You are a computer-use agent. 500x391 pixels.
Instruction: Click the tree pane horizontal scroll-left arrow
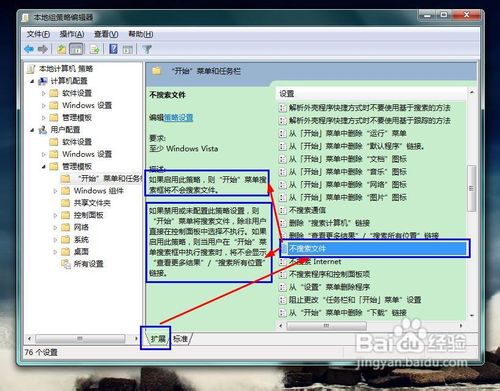30,339
